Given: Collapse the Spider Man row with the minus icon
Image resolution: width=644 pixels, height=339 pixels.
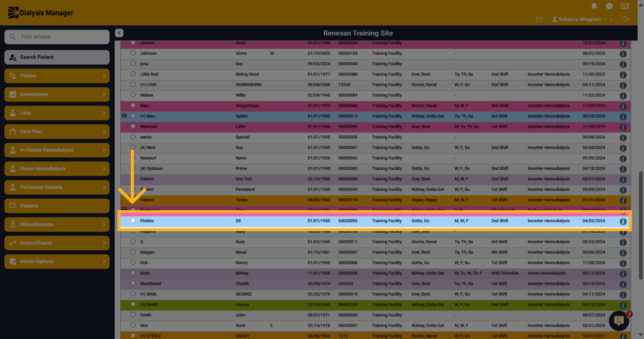Looking at the screenshot, I should 124,116.
